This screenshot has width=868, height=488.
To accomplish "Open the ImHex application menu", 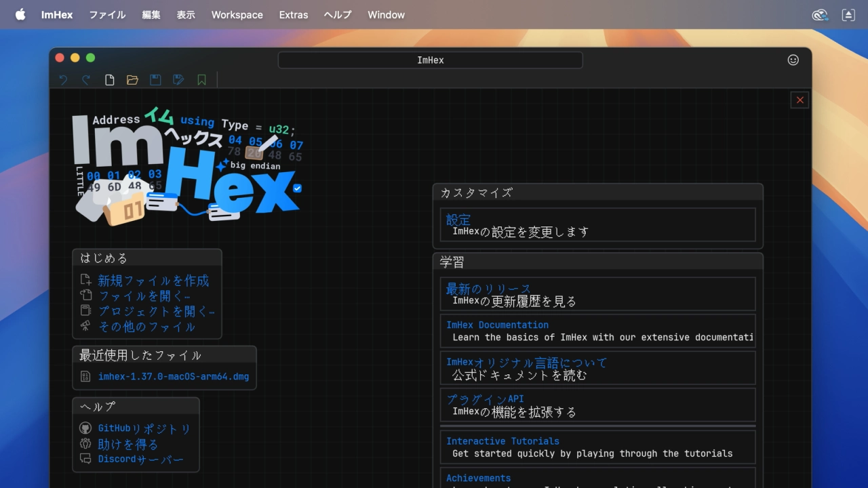I will (57, 14).
